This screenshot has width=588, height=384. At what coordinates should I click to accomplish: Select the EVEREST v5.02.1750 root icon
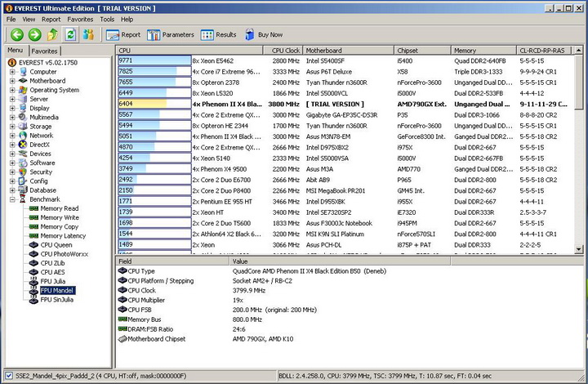12,63
